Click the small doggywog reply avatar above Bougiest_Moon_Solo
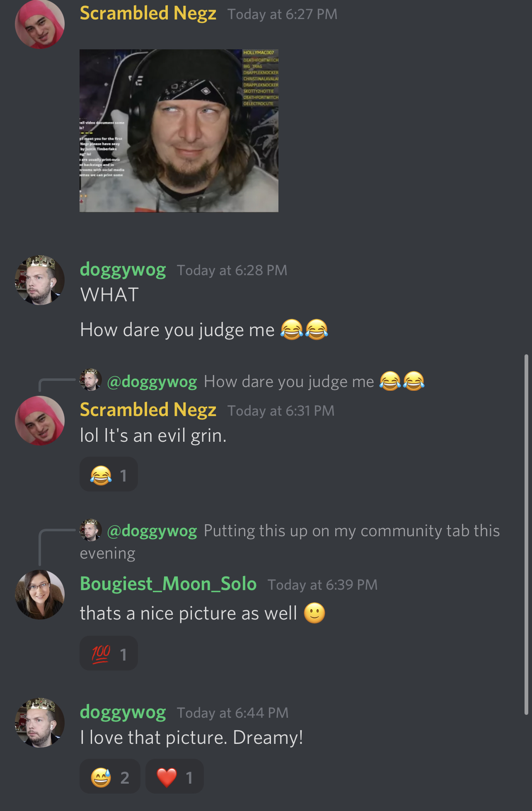The height and width of the screenshot is (811, 532). tap(91, 530)
